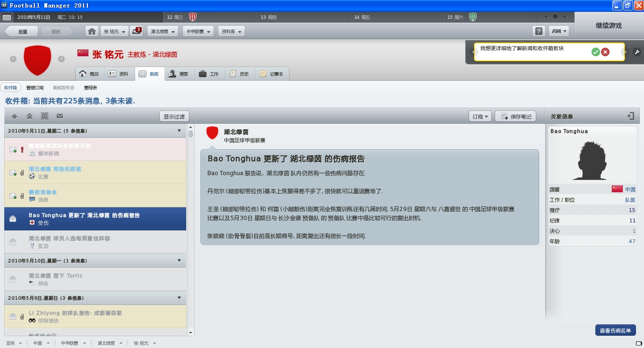Open the FM menu dropdown
This screenshot has width=644, height=348.
tap(558, 32)
